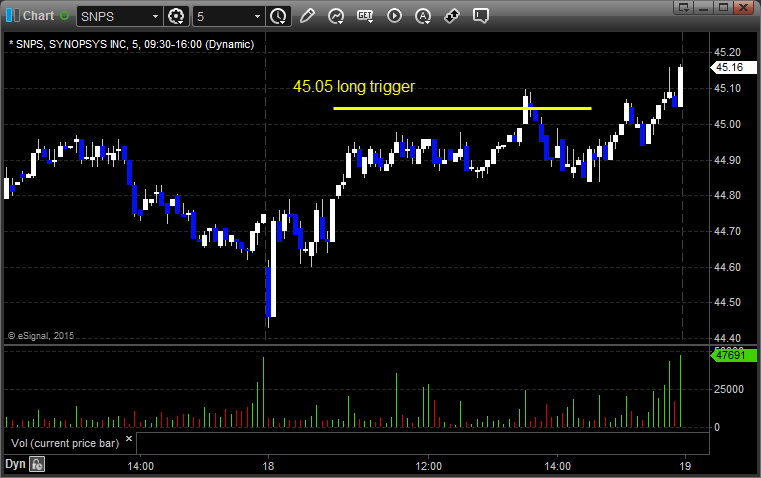Image resolution: width=761 pixels, height=478 pixels.
Task: Start bar replay with the play icon
Action: 394,16
